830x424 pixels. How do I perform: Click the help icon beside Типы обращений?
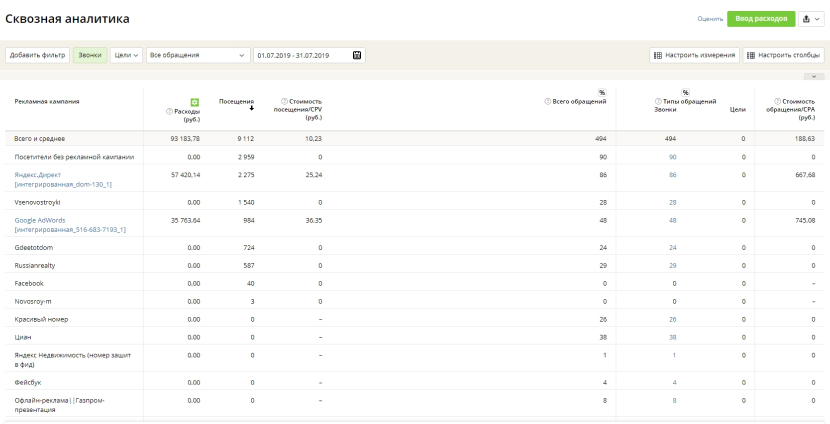(658, 101)
